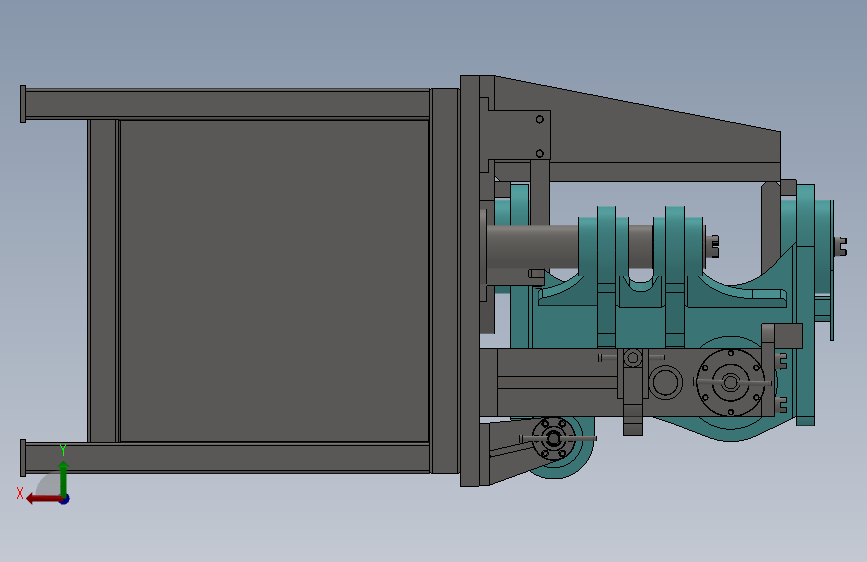Select the small bolted flange on the bottom wheel

[553, 439]
